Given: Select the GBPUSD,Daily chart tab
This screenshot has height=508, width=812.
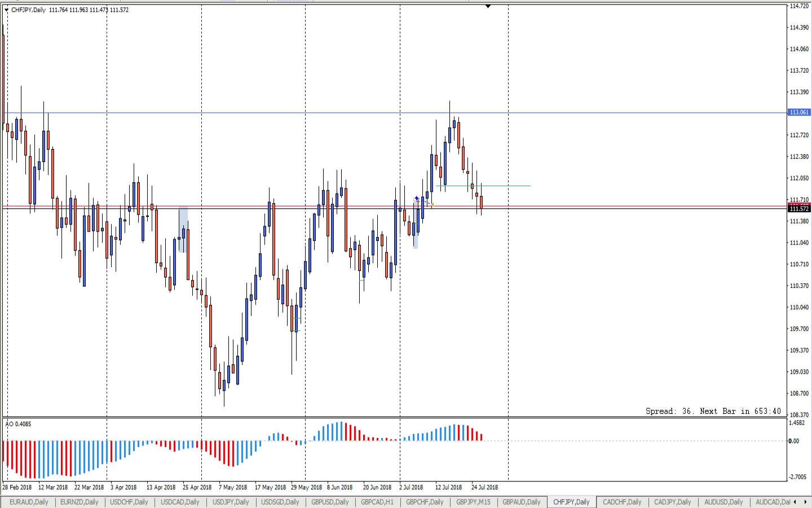Looking at the screenshot, I should (x=330, y=502).
